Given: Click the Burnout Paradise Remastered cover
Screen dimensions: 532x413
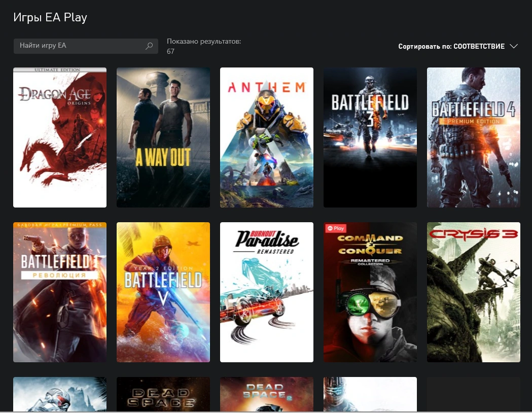Looking at the screenshot, I should pyautogui.click(x=267, y=292).
